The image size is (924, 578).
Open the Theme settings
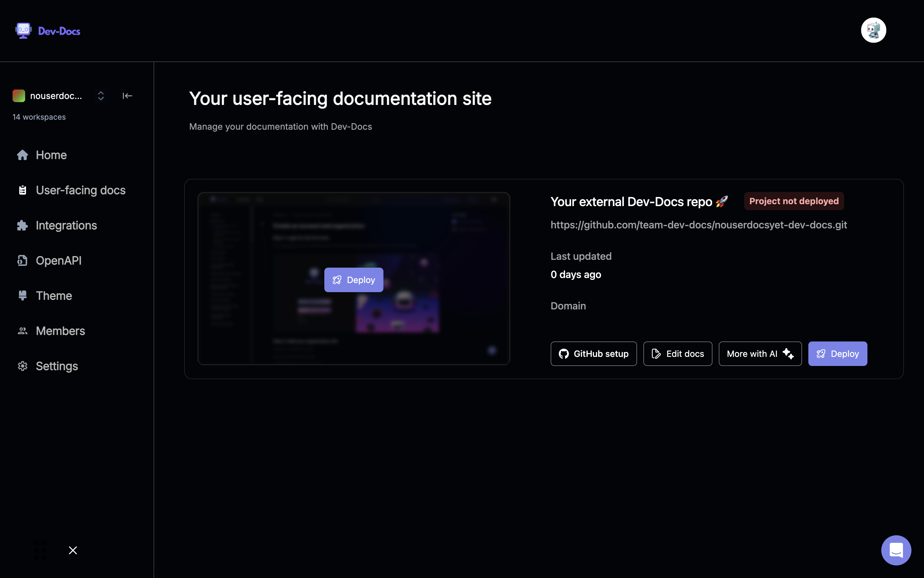(x=53, y=296)
